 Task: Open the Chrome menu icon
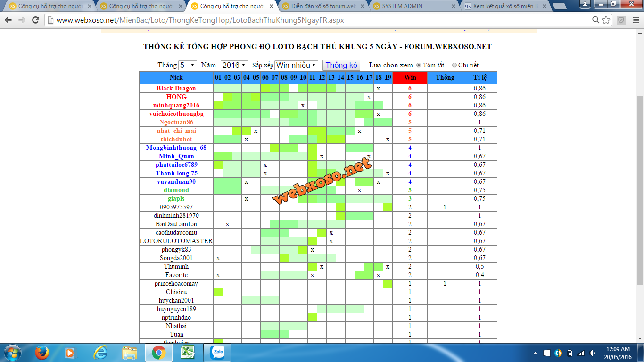635,20
